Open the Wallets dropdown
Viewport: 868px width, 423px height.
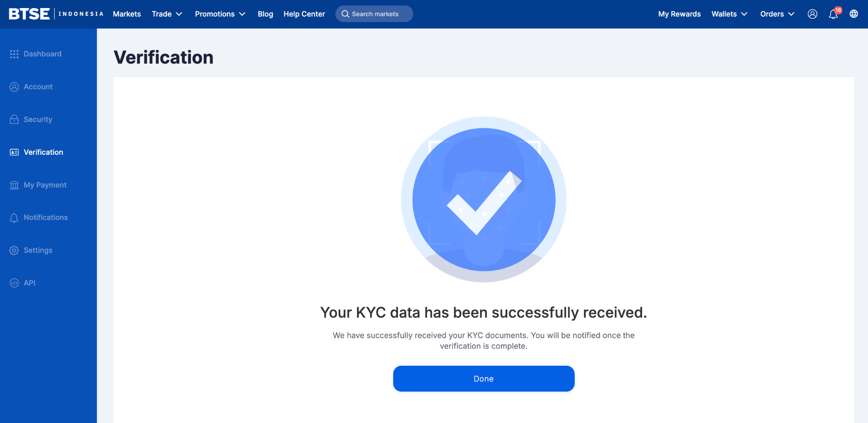pyautogui.click(x=729, y=14)
